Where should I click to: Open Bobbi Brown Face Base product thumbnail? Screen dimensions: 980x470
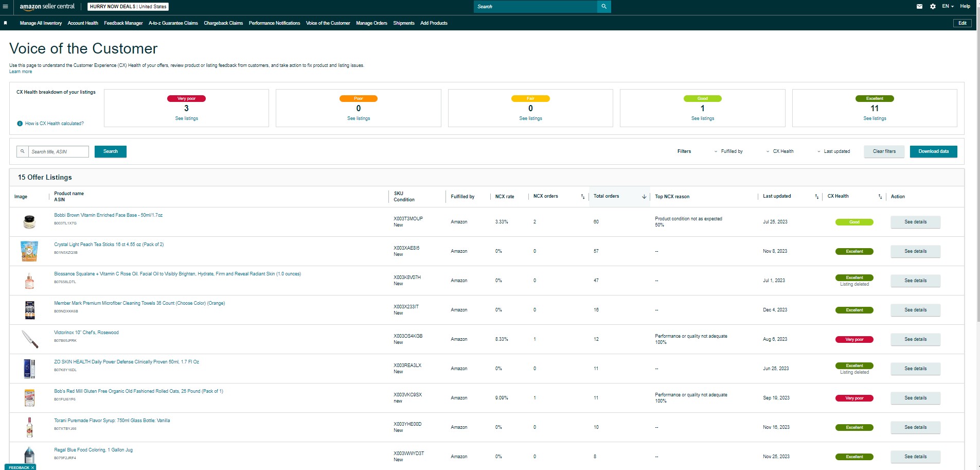(x=29, y=222)
